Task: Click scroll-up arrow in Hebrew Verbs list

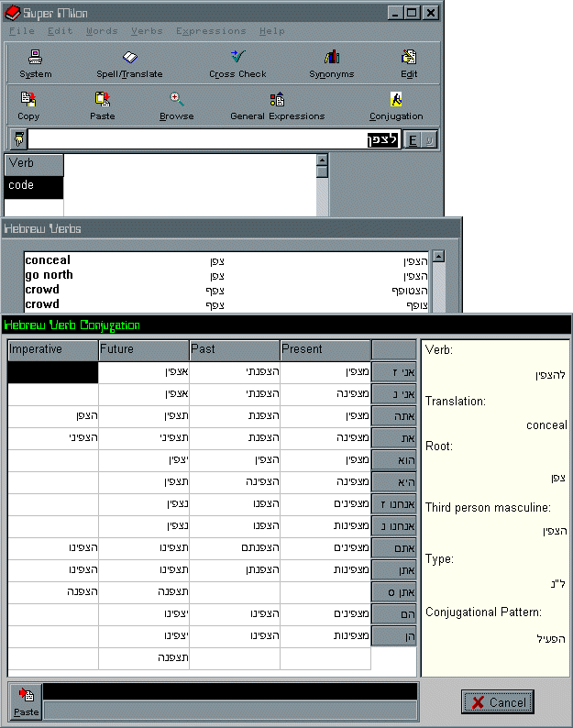Action: [438, 257]
